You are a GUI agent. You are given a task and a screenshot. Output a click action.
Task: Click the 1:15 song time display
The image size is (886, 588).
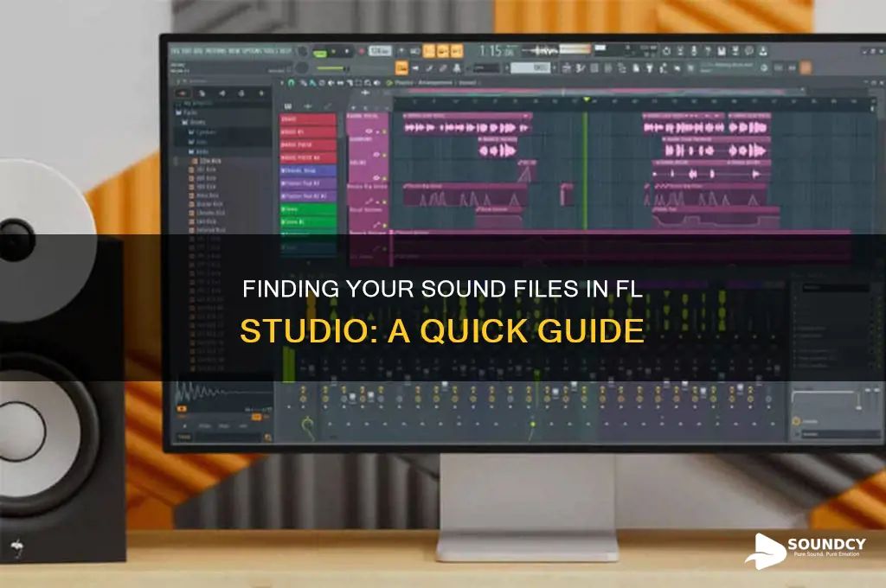tap(497, 51)
